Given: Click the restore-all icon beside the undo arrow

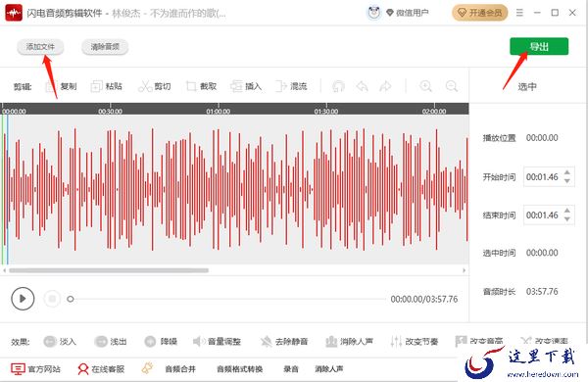Looking at the screenshot, I should [x=338, y=86].
